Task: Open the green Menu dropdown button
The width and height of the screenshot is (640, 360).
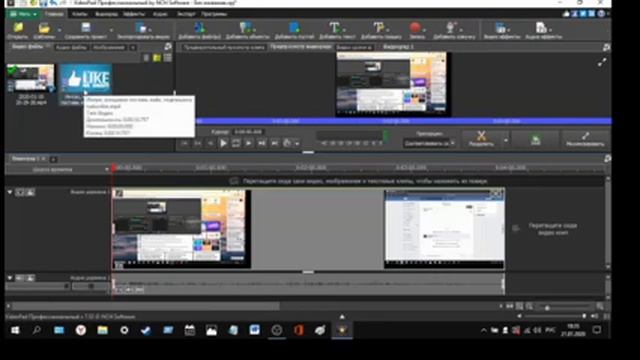Action: click(x=23, y=14)
